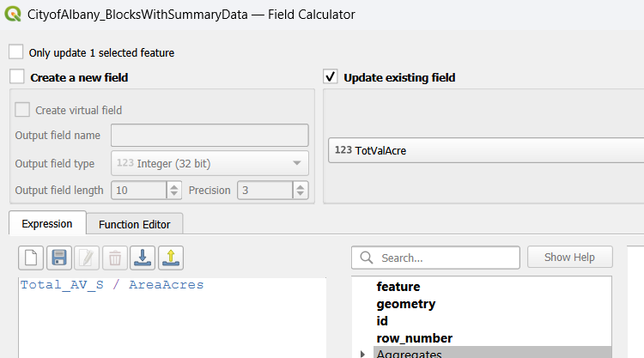This screenshot has height=358, width=644.
Task: Click the magnifier icon in search box
Action: tap(367, 258)
